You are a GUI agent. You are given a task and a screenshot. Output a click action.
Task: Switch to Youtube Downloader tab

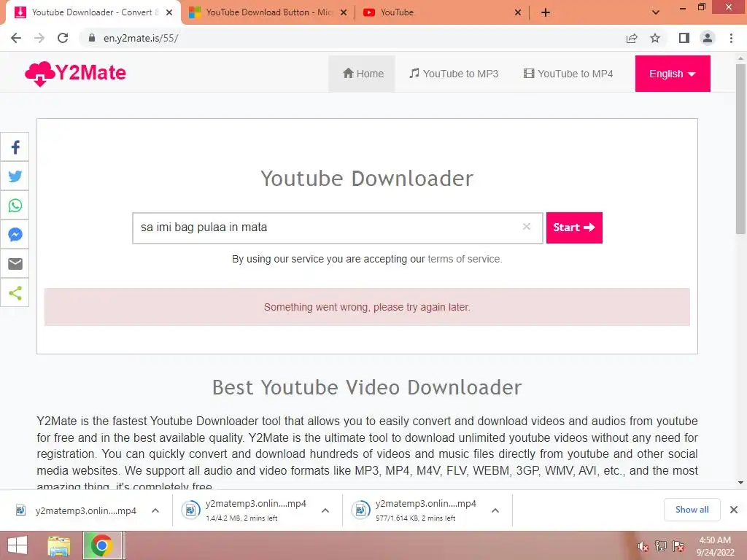pyautogui.click(x=94, y=12)
